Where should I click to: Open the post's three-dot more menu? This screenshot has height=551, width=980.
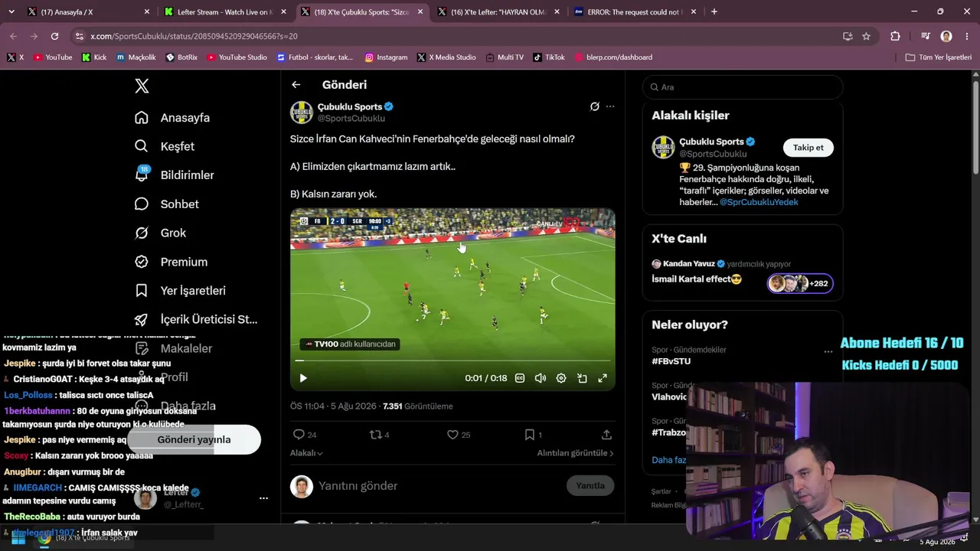coord(610,106)
